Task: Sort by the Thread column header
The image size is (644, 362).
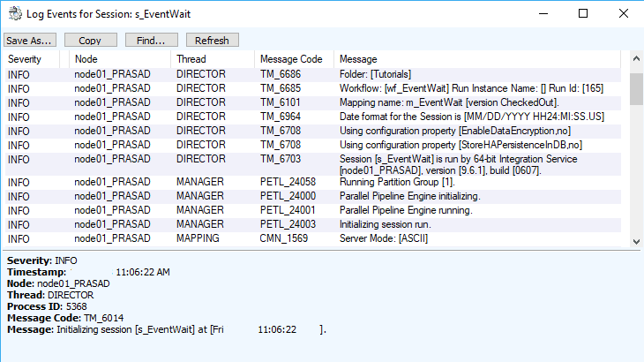Action: (213, 59)
